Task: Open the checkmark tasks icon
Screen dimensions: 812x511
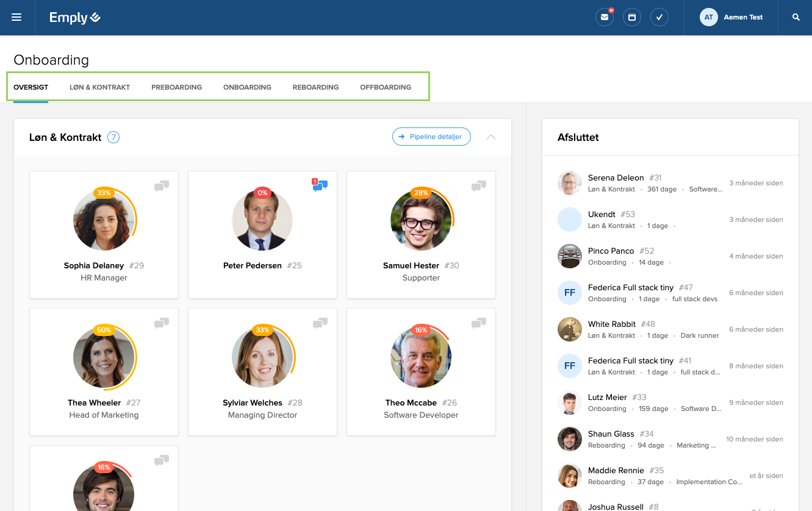Action: tap(659, 17)
